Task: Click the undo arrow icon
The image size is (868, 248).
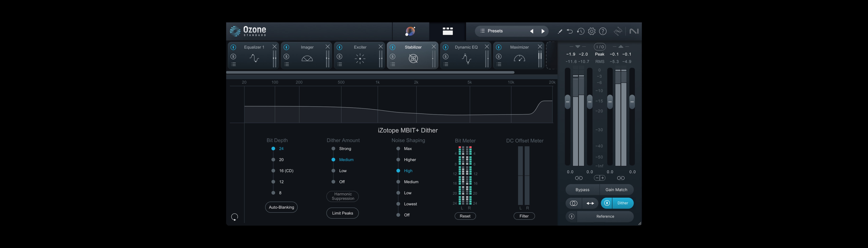Action: tap(570, 31)
